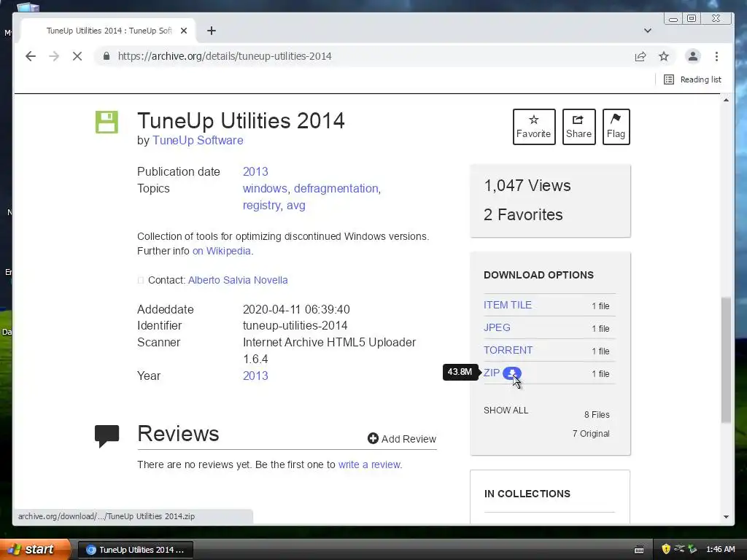
Task: Click the 8 Files text
Action: pos(597,415)
